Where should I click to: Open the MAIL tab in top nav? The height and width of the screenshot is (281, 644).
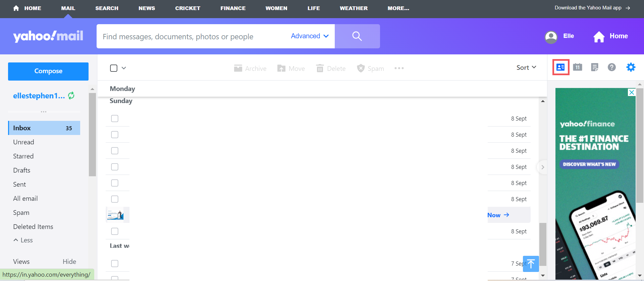(x=68, y=8)
